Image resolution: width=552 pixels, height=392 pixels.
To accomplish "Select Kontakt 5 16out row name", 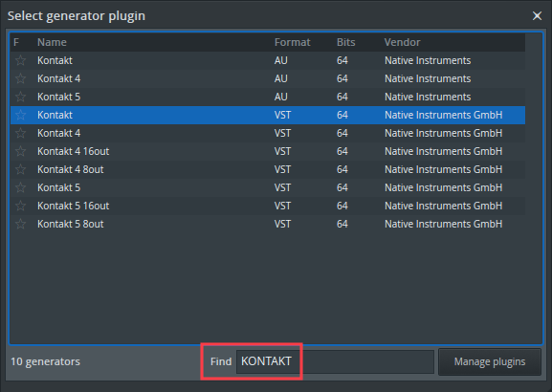I will click(74, 206).
